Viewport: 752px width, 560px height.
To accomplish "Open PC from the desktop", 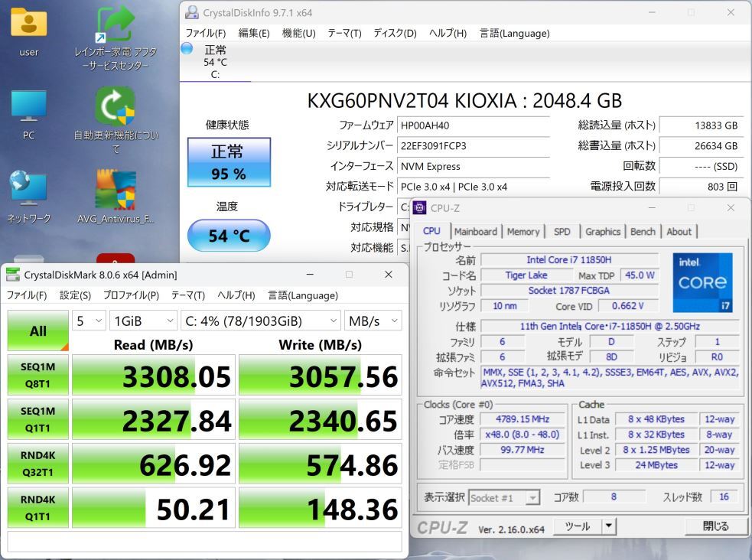I will point(28,115).
